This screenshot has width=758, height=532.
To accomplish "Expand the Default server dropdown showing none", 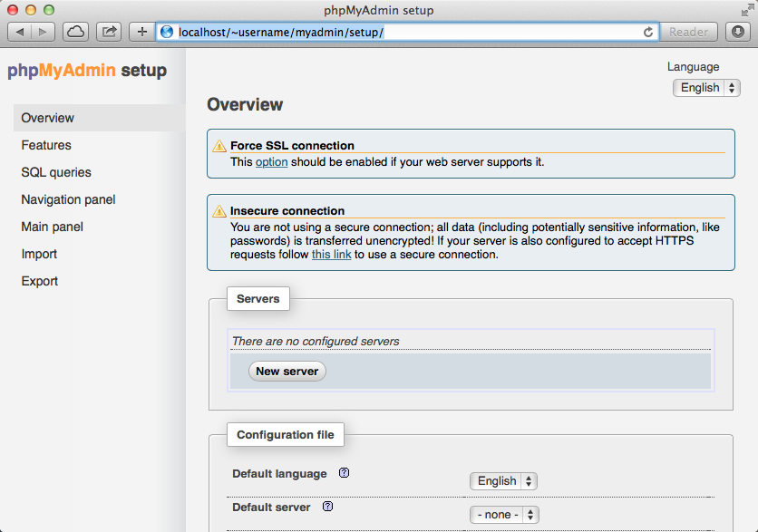I will click(x=504, y=514).
